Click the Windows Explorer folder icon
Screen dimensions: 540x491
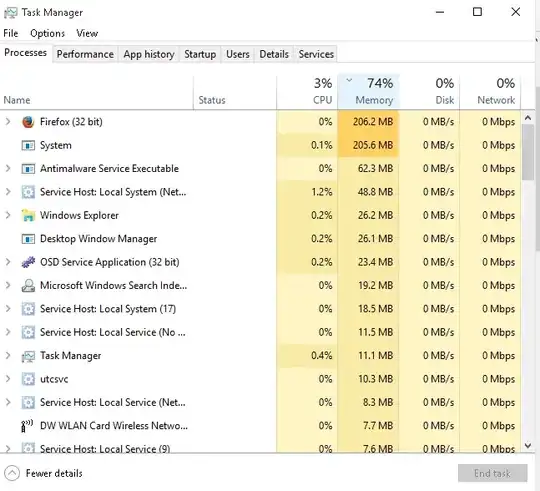(28, 216)
